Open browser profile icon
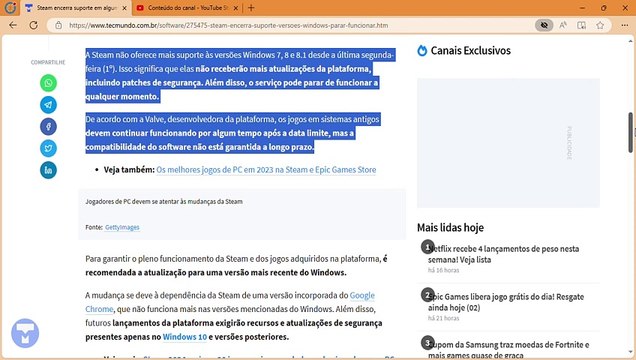 [11, 7]
